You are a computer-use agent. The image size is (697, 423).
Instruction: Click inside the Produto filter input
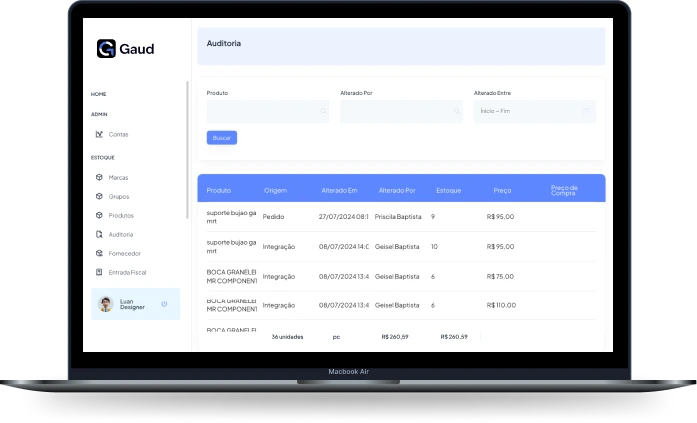click(262, 111)
